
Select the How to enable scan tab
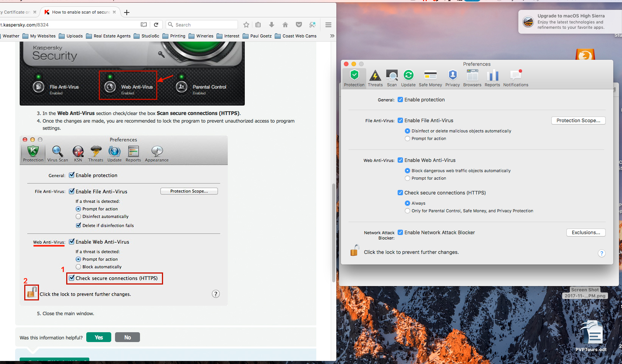tap(80, 12)
